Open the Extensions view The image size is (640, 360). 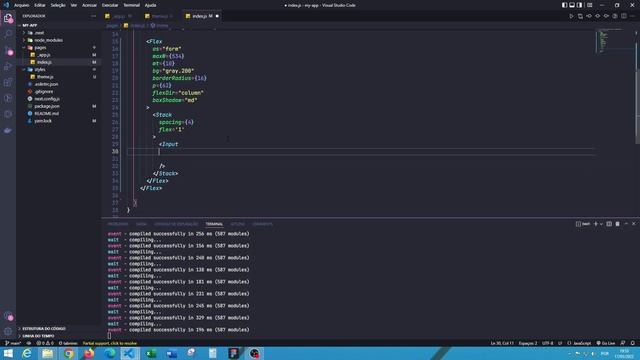(8, 82)
